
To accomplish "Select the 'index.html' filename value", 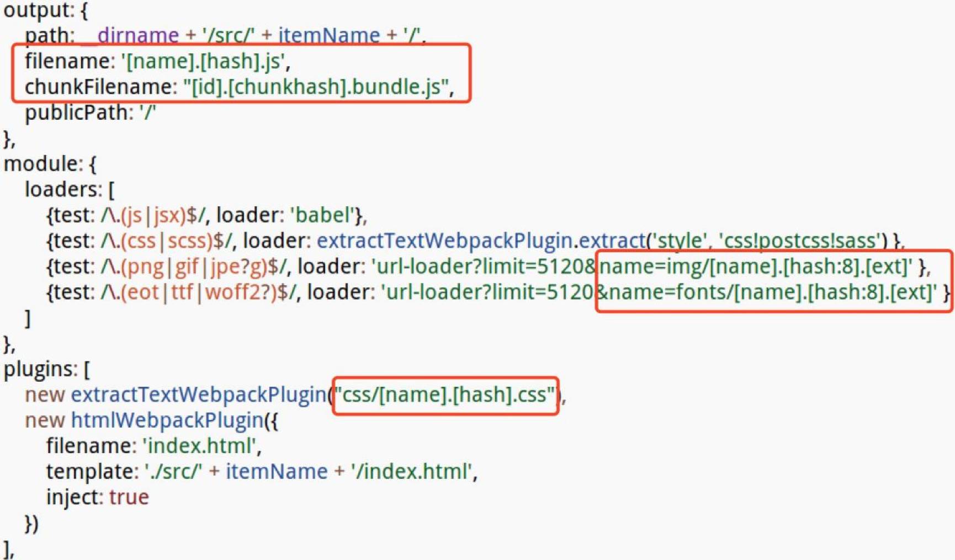I will 200,446.
